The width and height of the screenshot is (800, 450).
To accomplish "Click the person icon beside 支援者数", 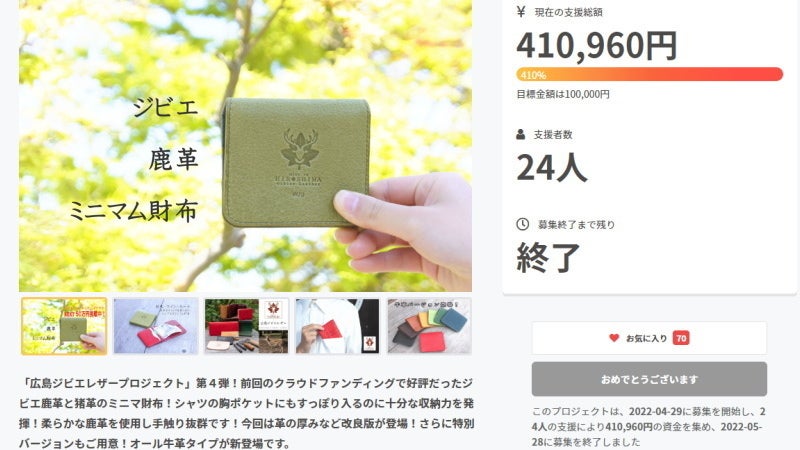I will 520,134.
